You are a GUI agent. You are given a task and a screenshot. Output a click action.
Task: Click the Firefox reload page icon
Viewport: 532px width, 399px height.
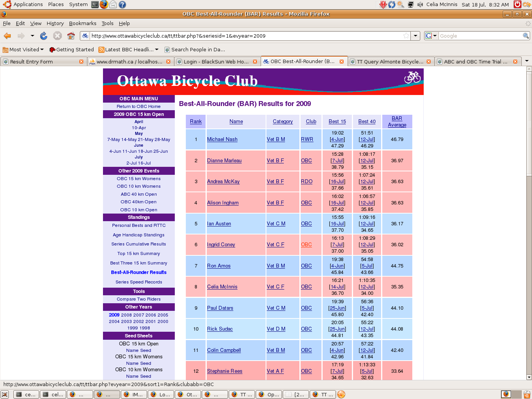pos(44,36)
